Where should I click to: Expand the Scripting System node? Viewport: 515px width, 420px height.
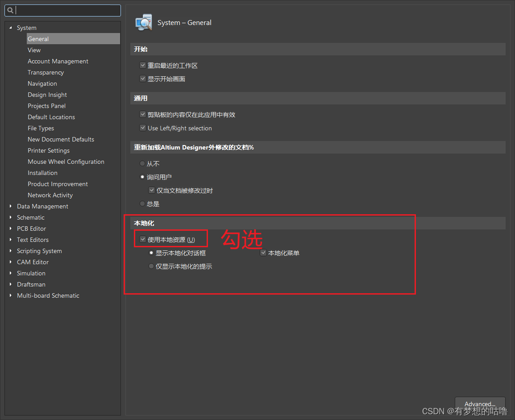11,251
